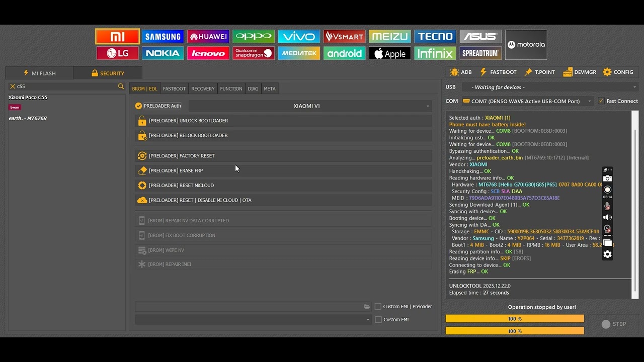Select the Samsung brand logo

tap(163, 36)
